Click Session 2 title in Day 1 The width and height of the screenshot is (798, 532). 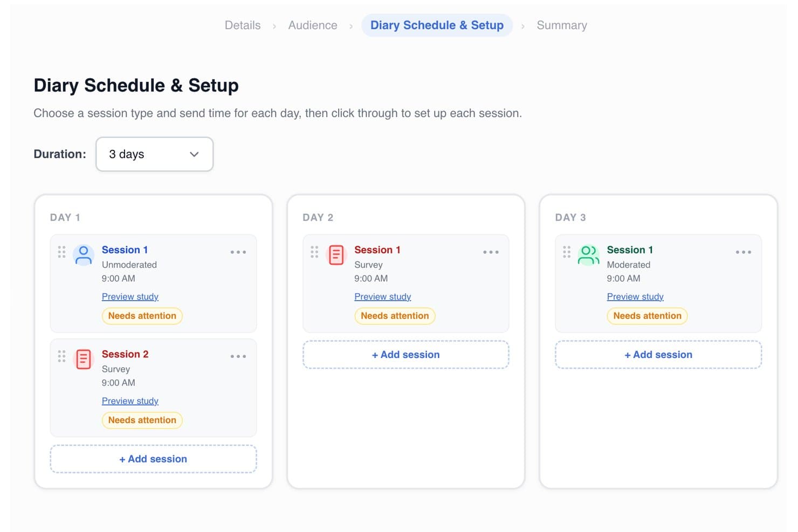coord(125,354)
